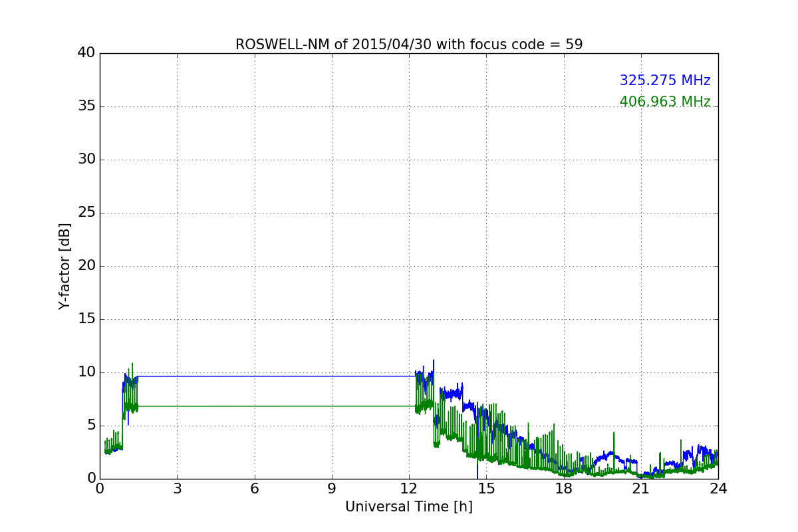Viewport: 798px width, 532px height.
Task: Select the blue '325.275 MHz' legend label
Action: pyautogui.click(x=665, y=80)
